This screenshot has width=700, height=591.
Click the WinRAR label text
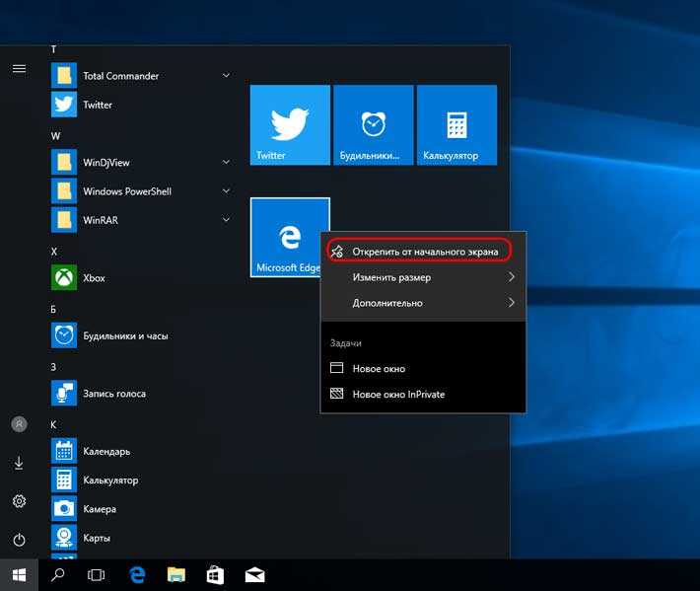pos(101,220)
